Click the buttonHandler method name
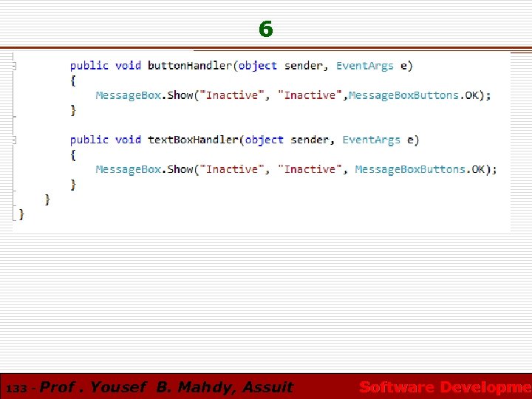The width and height of the screenshot is (532, 399). [x=190, y=66]
